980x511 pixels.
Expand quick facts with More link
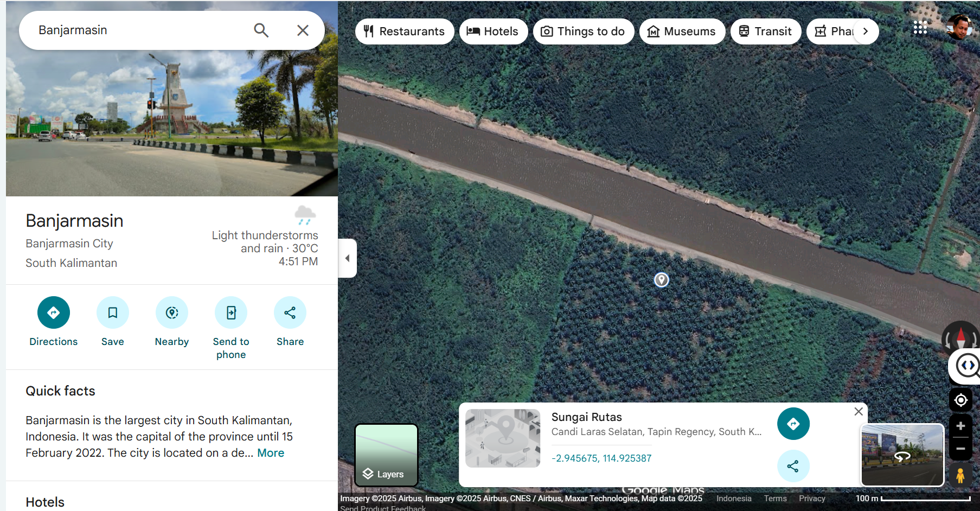270,453
